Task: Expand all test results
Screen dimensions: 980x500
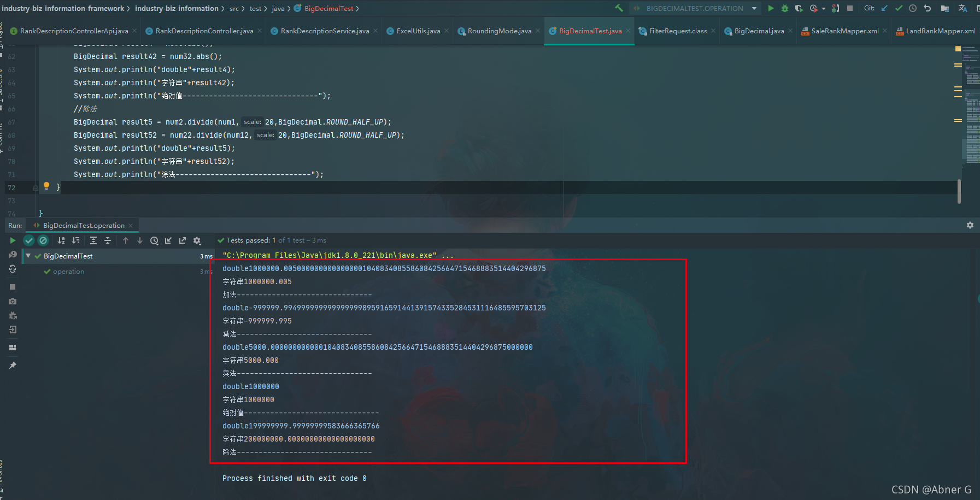Action: pyautogui.click(x=93, y=240)
